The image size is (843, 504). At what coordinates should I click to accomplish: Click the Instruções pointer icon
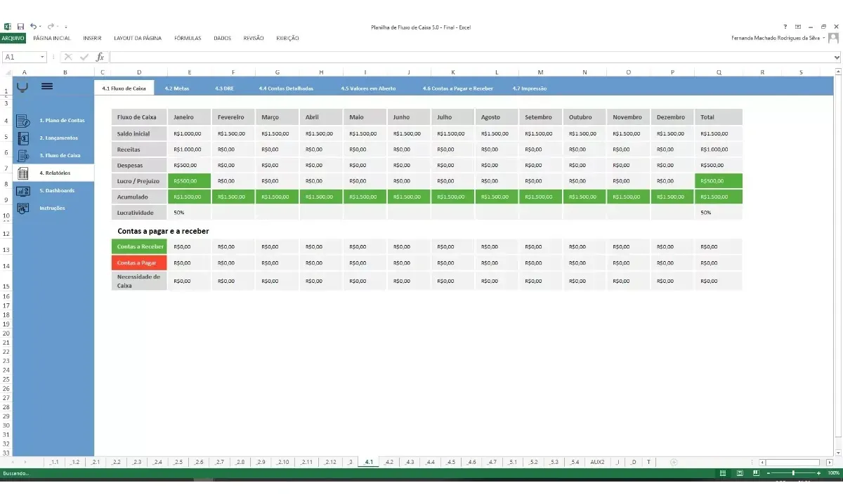22,208
